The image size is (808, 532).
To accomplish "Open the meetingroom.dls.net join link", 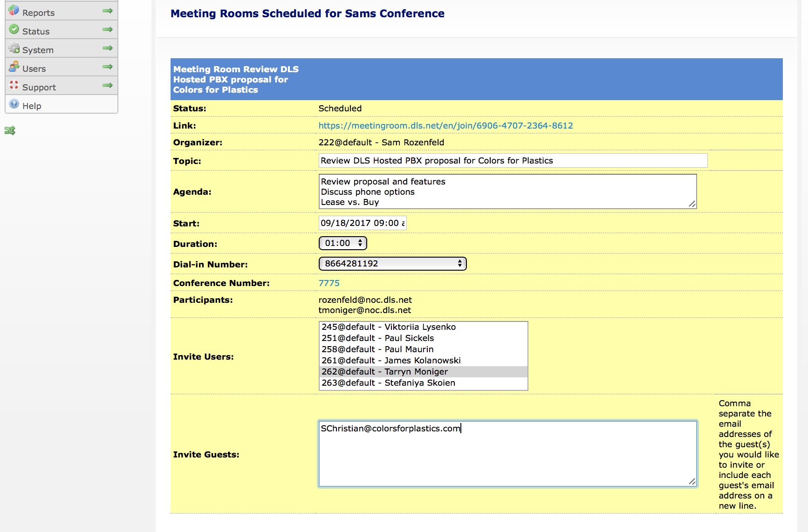I will [x=445, y=126].
